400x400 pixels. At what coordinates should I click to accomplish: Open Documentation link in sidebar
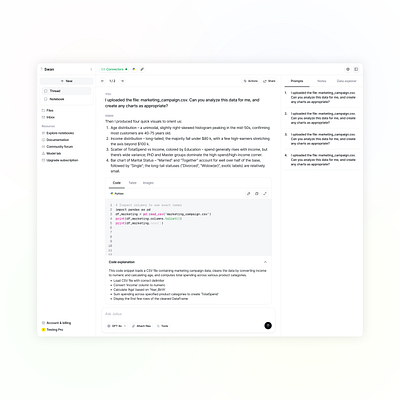tap(57, 140)
